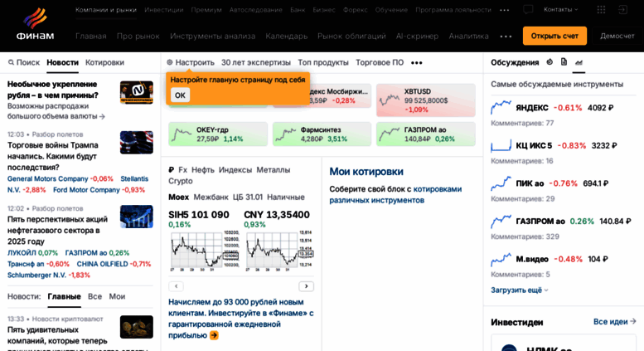Switch to the Новости tab
The image size is (644, 351).
pos(62,62)
